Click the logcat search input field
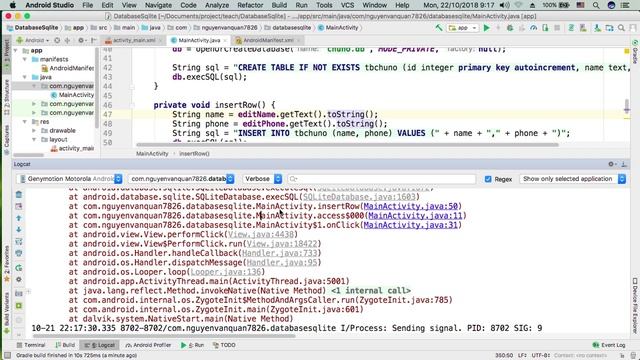640x360 pixels. [382, 179]
